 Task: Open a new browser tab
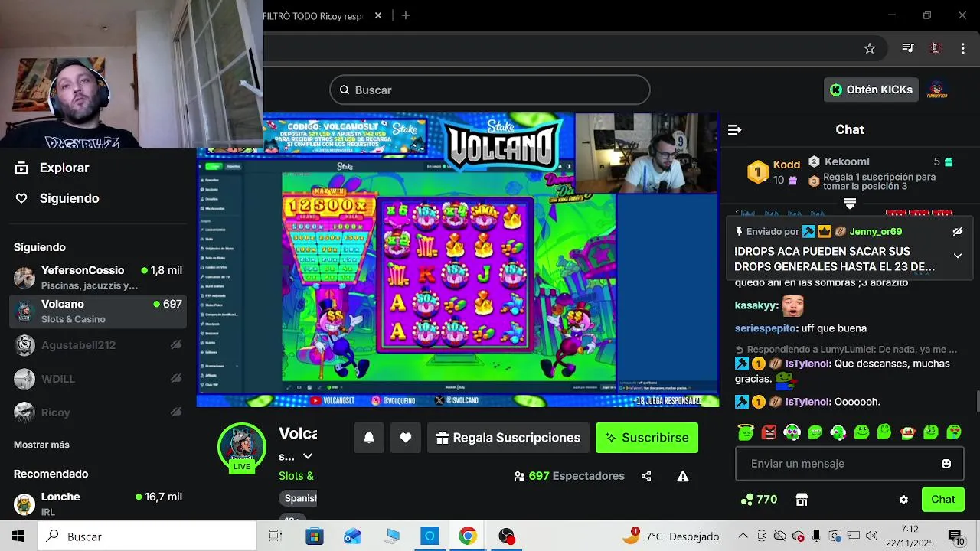(406, 15)
